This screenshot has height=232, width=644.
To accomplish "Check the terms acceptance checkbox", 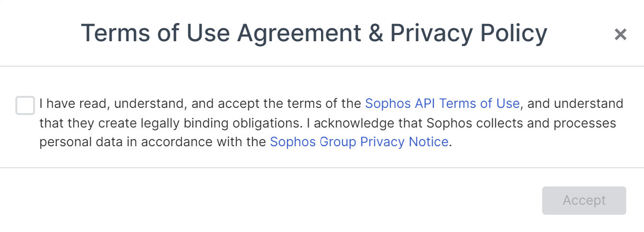I will [25, 105].
